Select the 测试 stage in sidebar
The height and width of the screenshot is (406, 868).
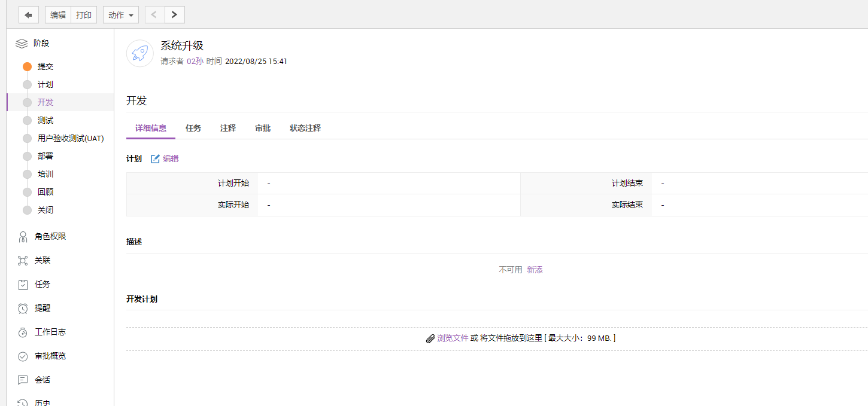point(45,120)
